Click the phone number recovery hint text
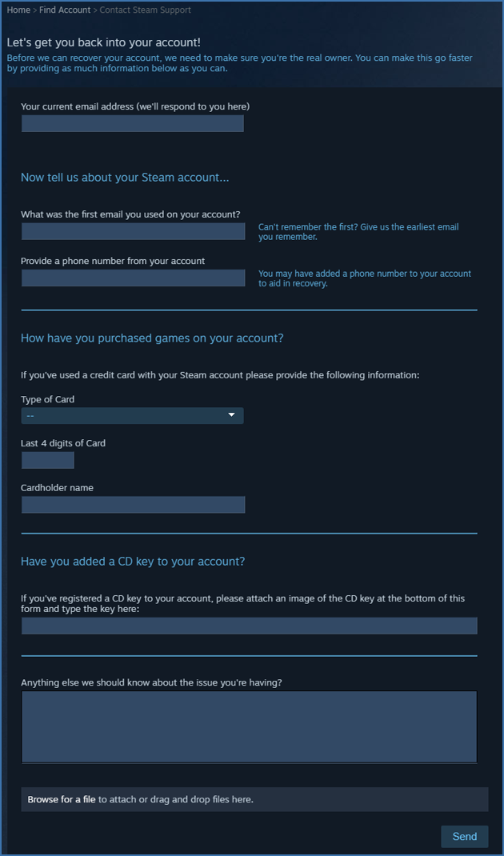Screen dimensions: 504x856 tap(364, 278)
